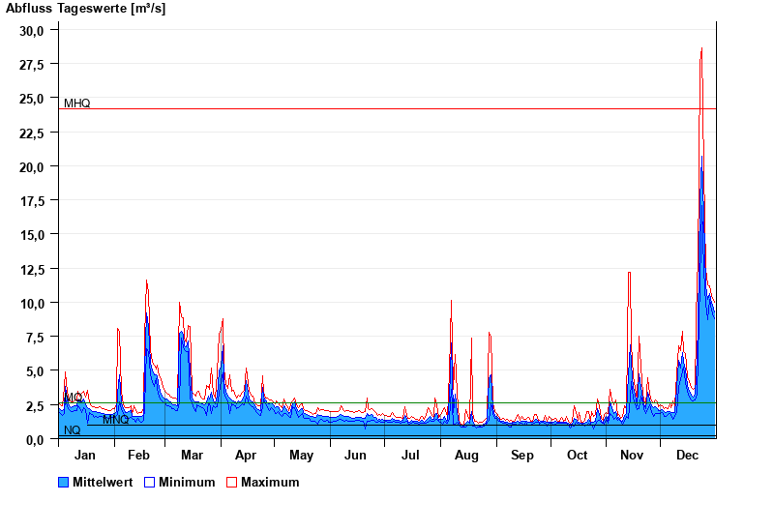Click the NQ label at chart bottom
The height and width of the screenshot is (532, 774).
(x=72, y=430)
